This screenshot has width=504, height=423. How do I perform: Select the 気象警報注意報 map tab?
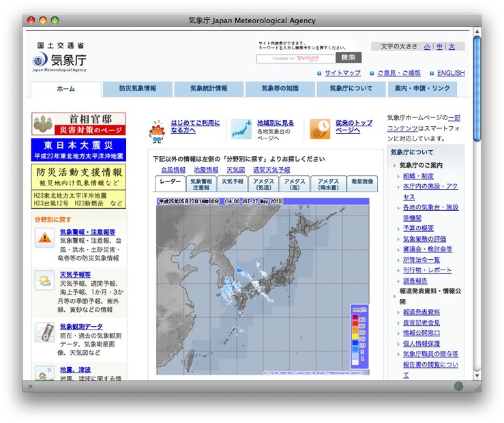click(201, 184)
